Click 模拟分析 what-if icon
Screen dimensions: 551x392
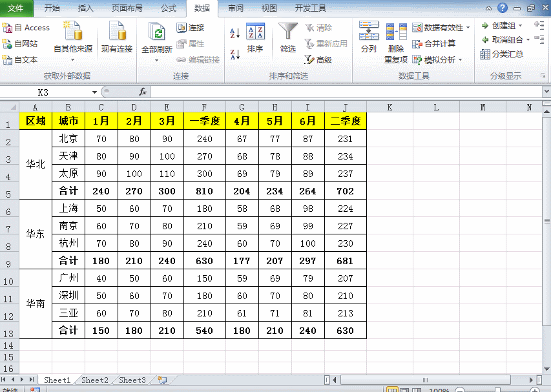point(417,59)
